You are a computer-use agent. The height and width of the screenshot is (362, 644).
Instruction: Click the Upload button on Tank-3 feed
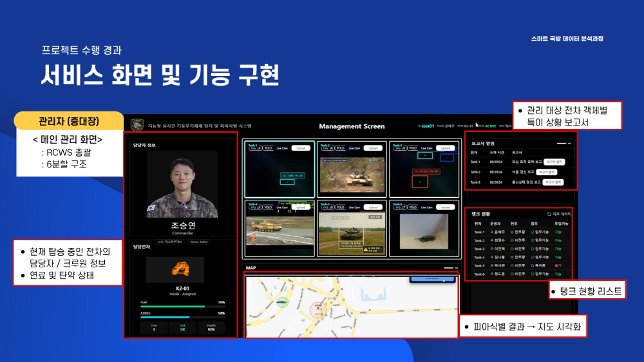pyautogui.click(x=446, y=148)
